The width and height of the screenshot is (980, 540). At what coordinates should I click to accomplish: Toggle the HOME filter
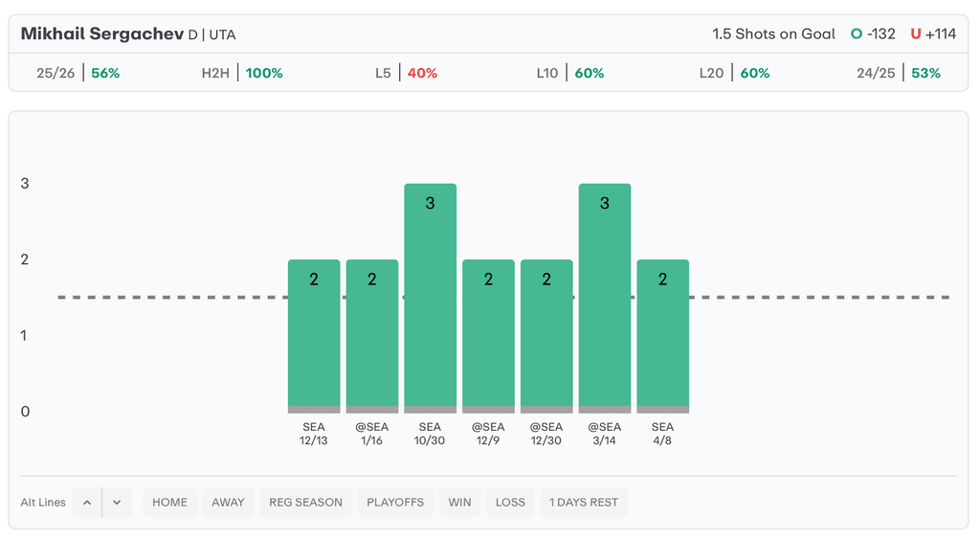coord(169,503)
